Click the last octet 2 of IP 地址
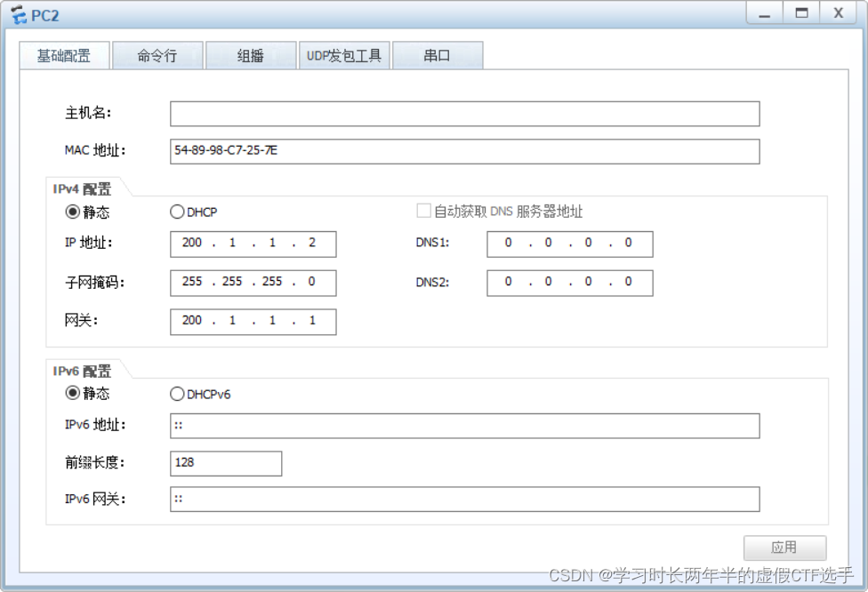Image resolution: width=868 pixels, height=592 pixels. pos(312,243)
